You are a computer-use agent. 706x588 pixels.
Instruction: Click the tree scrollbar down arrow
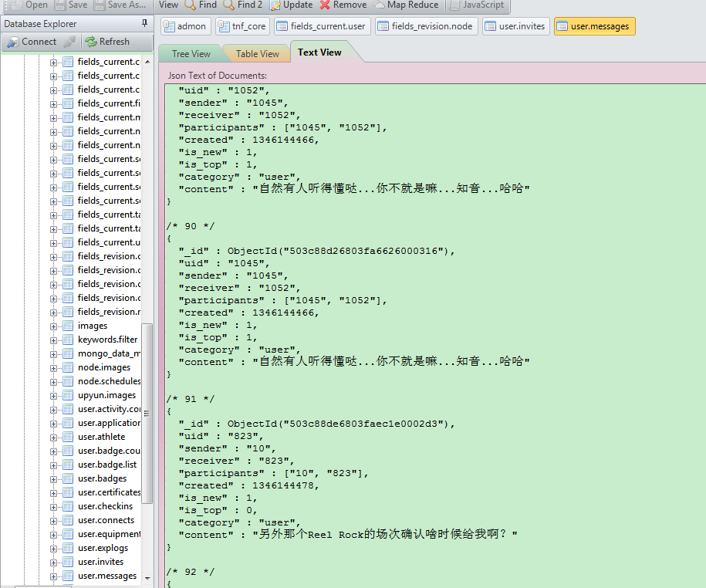147,578
